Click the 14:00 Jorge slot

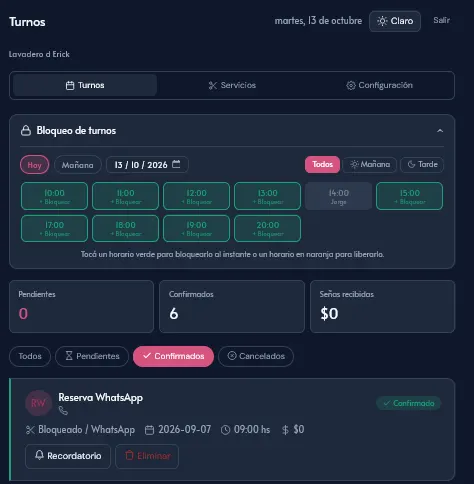[338, 196]
